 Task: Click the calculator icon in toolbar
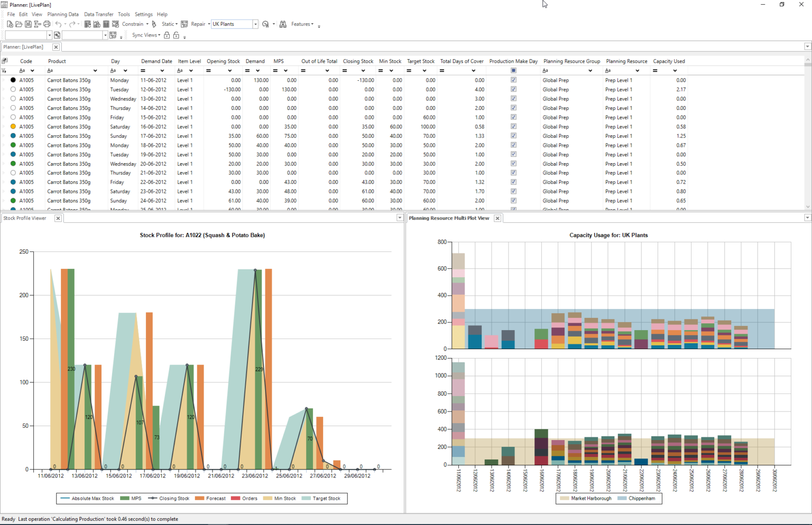pos(106,24)
